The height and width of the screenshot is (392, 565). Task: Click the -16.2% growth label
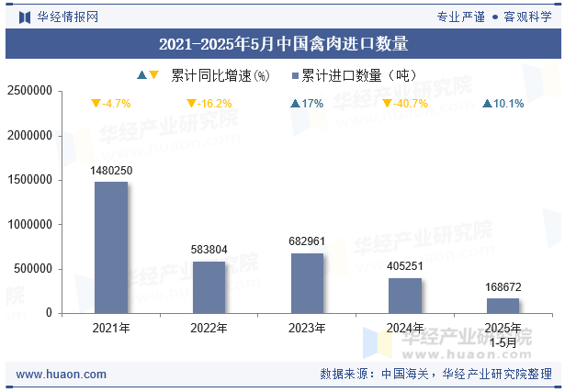click(214, 104)
